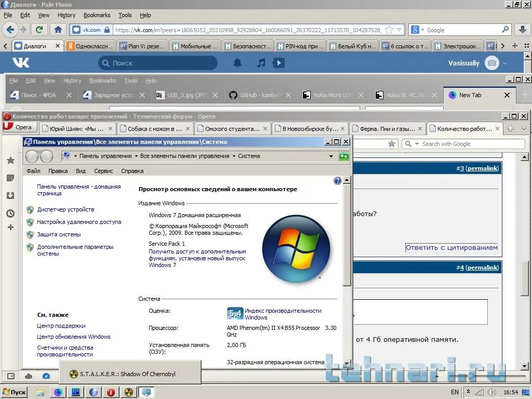
Task: Open Opera downloads sidebar icon
Action: (x=10, y=195)
